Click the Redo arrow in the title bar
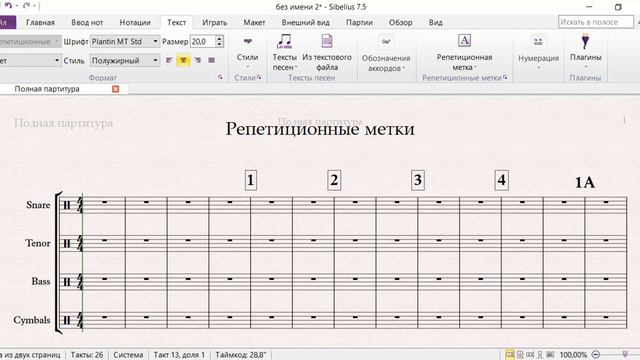 pos(27,6)
